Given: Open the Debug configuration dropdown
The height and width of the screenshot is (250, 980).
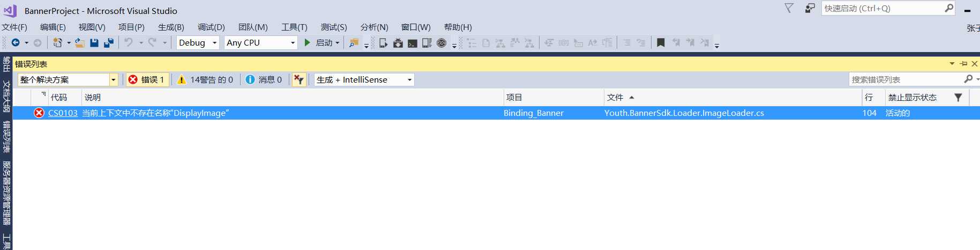Looking at the screenshot, I should [198, 42].
